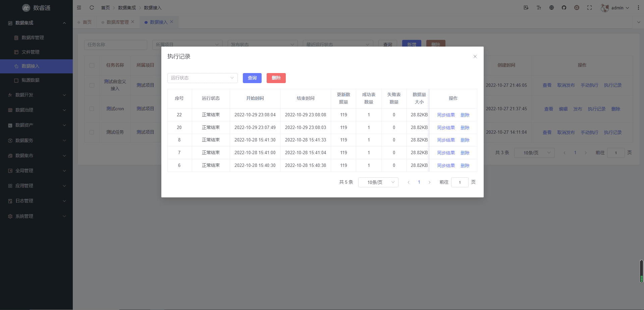Click the globe language icon
Viewport: 644px width, 310px height.
551,7
